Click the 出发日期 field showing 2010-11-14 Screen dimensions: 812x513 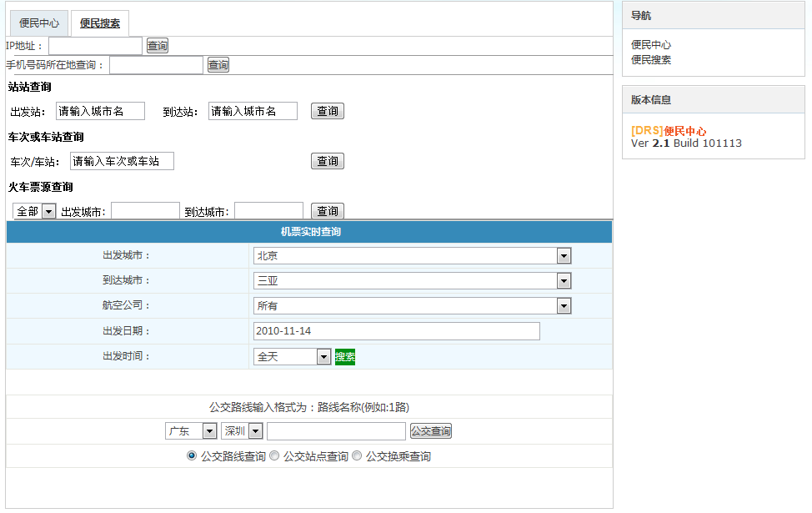[x=396, y=331]
